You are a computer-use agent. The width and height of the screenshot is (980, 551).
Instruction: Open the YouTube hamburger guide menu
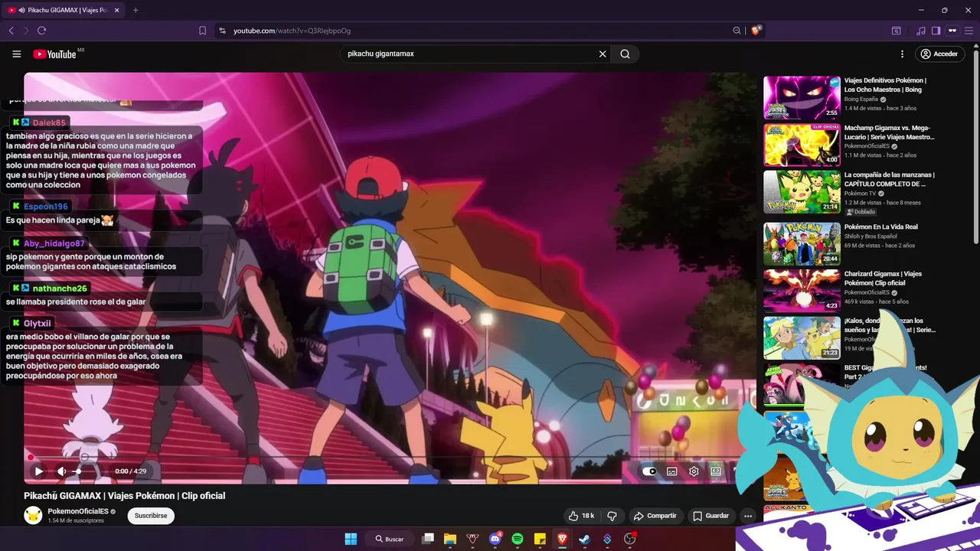point(16,54)
